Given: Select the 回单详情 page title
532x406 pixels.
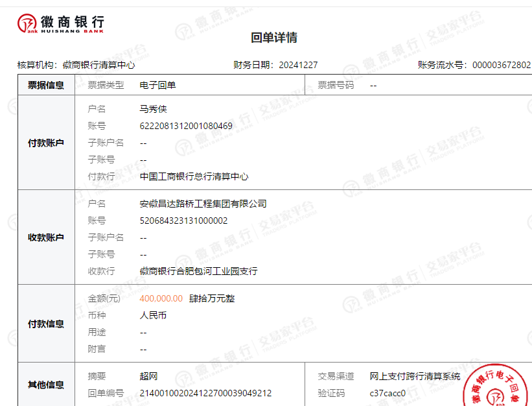Looking at the screenshot, I should click(x=274, y=38).
